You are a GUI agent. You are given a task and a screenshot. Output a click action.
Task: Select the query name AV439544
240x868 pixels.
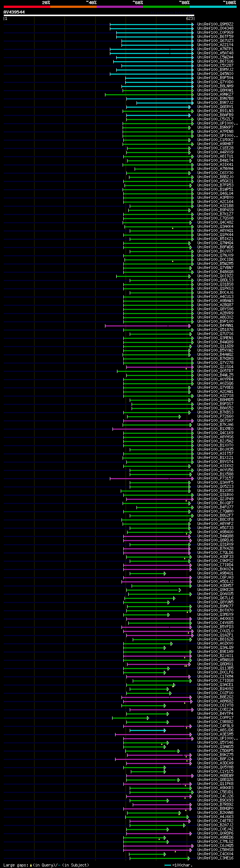click(x=14, y=12)
